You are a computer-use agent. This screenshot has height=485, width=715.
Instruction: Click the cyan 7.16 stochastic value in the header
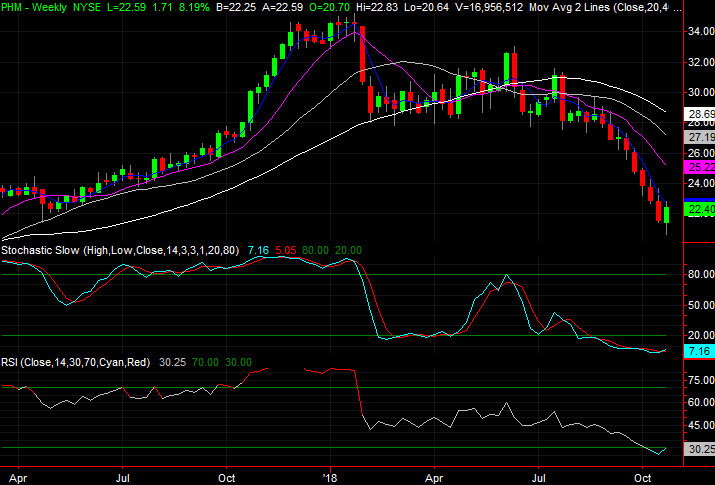coord(258,250)
